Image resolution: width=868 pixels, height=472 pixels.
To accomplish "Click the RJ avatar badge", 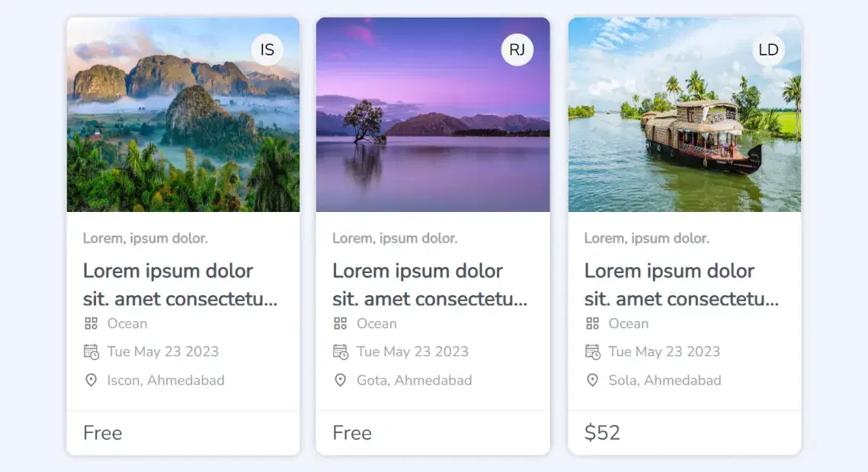I will tap(517, 50).
